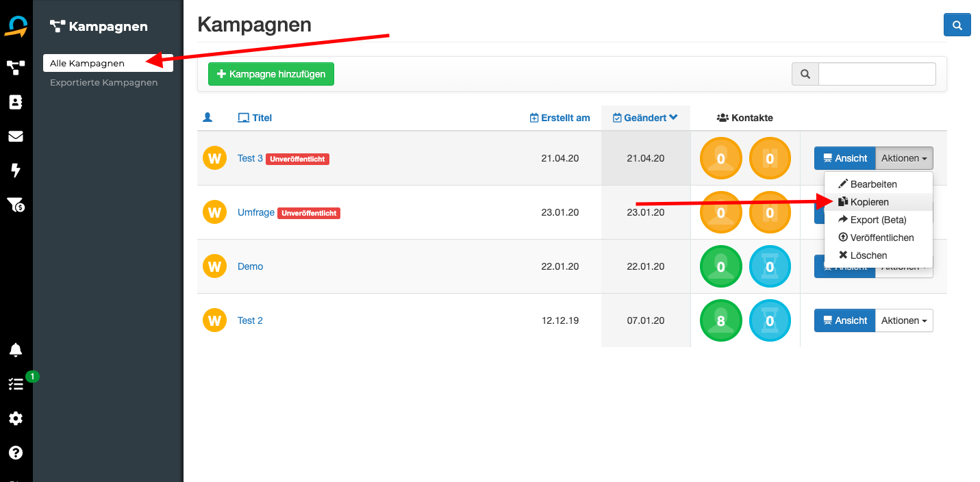The height and width of the screenshot is (482, 980).
Task: Click blue hourglass circle in Demo row
Action: (x=770, y=266)
